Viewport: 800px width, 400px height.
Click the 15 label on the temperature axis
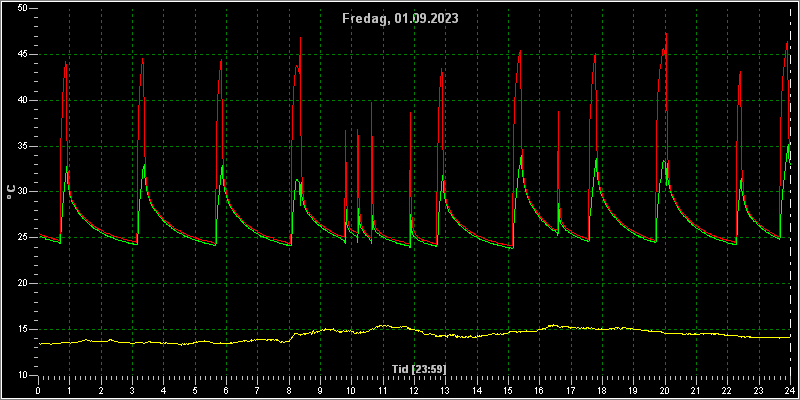pos(22,329)
